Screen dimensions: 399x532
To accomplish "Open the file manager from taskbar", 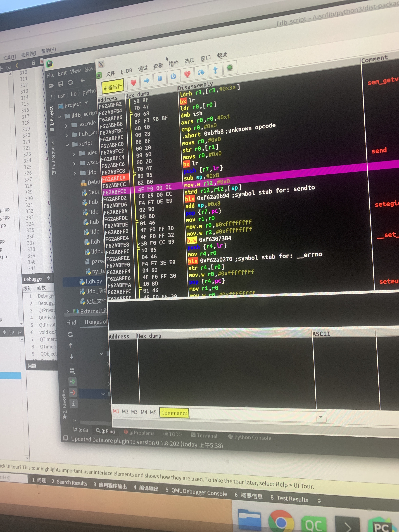I will (x=249, y=519).
